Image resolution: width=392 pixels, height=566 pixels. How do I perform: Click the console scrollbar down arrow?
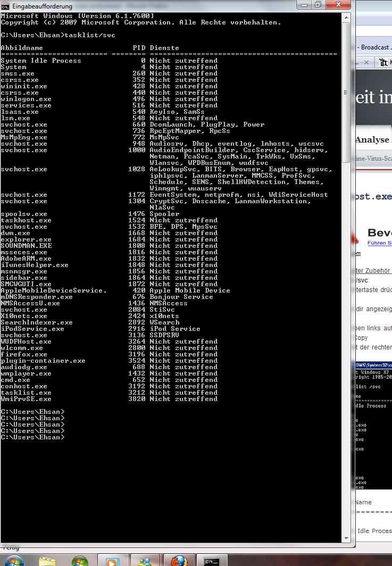[346, 538]
